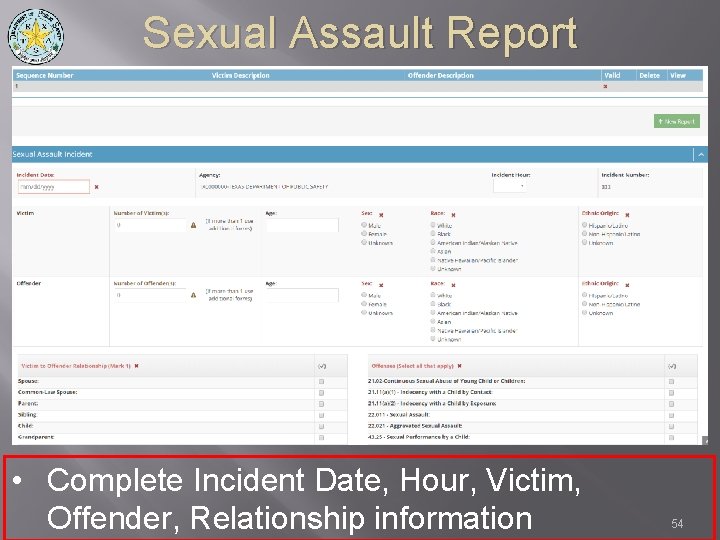Image resolution: width=720 pixels, height=540 pixels.
Task: Click the Texas Department of Public Safety agency text
Action: 264,187
